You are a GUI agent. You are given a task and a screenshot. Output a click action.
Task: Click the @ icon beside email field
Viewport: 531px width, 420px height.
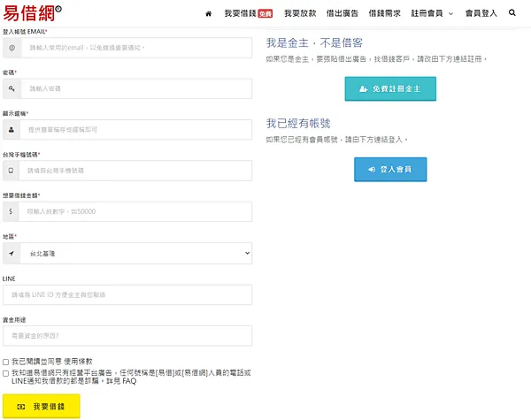(12, 48)
